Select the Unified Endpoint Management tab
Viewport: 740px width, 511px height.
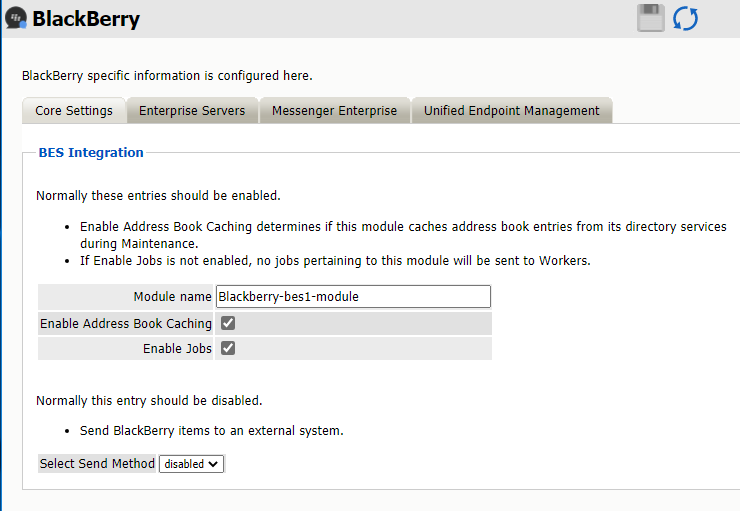pos(511,111)
